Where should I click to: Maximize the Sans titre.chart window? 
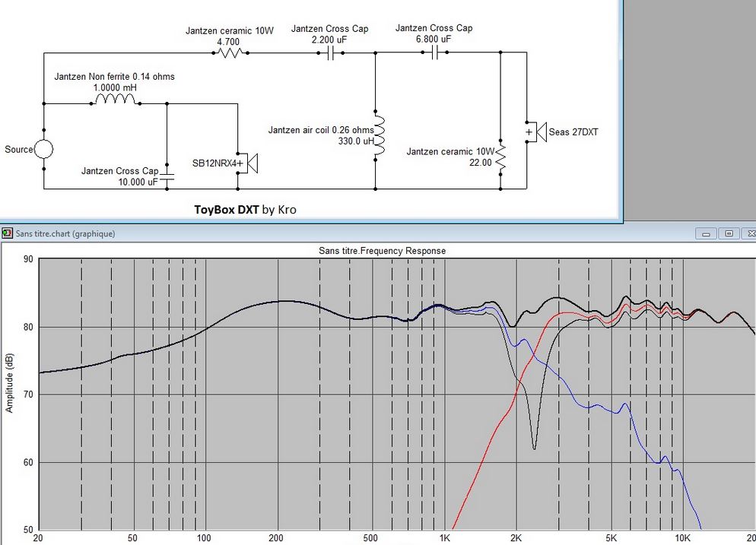(x=729, y=233)
